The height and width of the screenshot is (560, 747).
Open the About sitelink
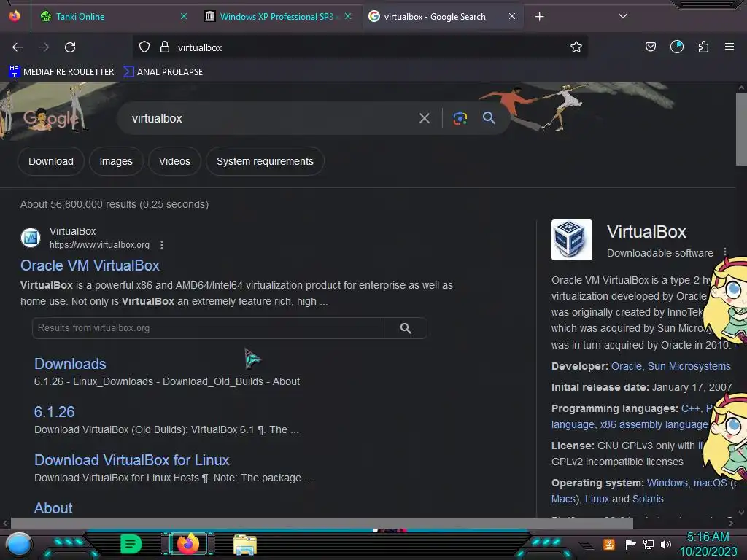53,508
